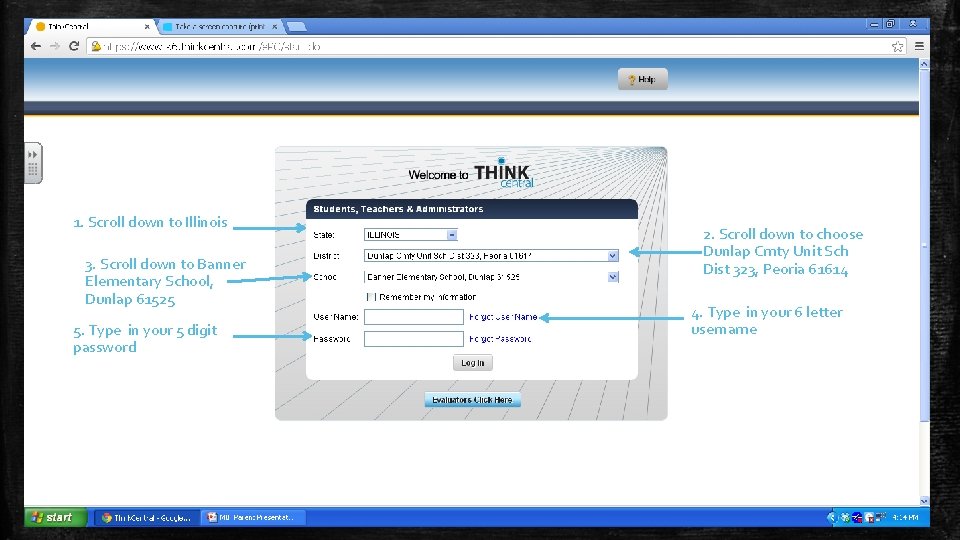
Task: Switch to the second browser tab
Action: click(x=220, y=26)
